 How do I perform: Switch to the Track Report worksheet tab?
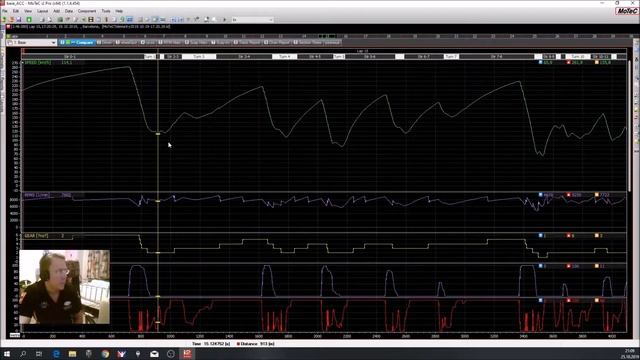[x=247, y=42]
